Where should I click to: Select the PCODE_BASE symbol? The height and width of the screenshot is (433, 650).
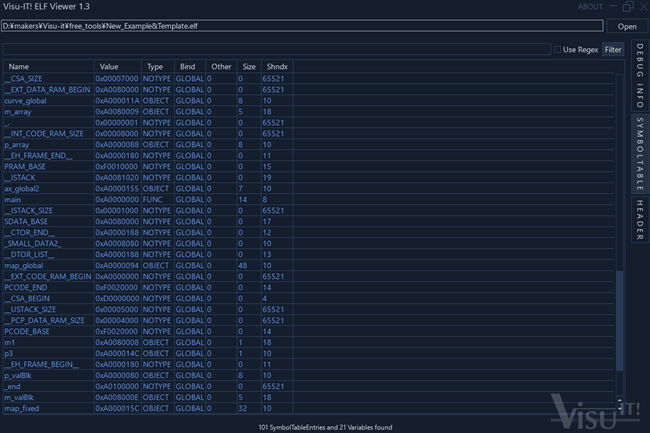[308, 331]
